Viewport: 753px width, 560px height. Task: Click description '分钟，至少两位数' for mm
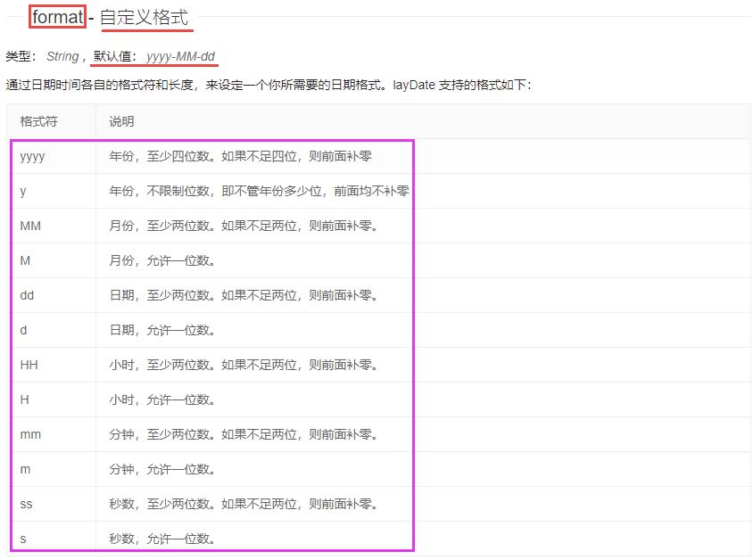pos(244,434)
